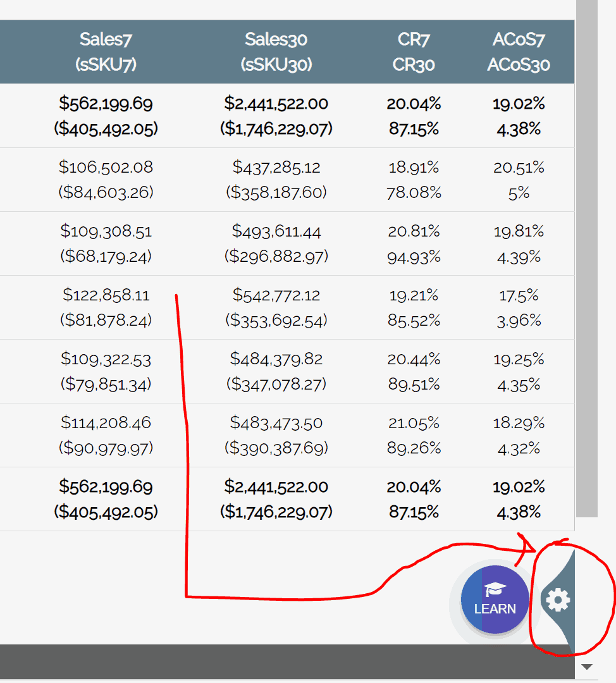Click the ACoS7 ACoS30 column header
The image size is (616, 683).
click(519, 51)
